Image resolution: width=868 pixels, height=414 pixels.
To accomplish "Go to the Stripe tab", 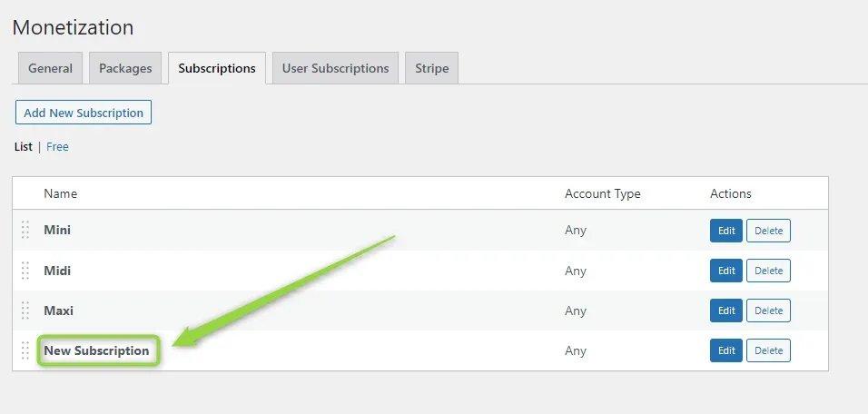I will [432, 68].
